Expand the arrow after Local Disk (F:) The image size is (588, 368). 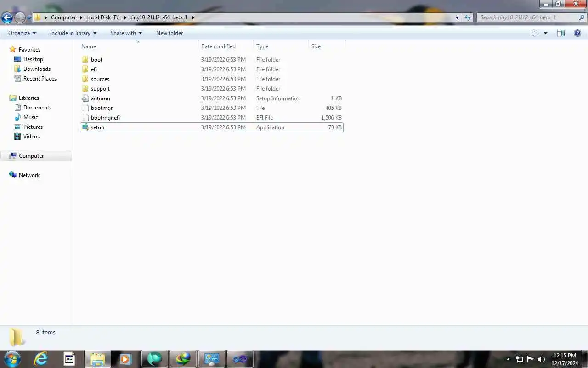[125, 17]
